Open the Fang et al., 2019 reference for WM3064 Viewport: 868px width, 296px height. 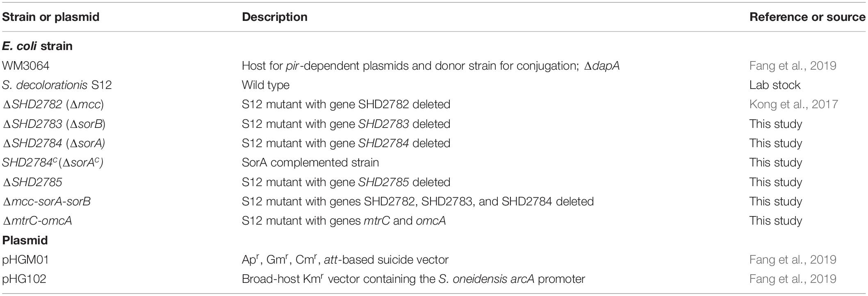793,66
